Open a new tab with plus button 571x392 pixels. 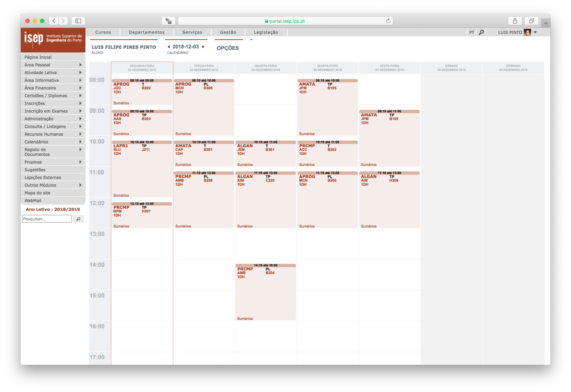click(546, 23)
